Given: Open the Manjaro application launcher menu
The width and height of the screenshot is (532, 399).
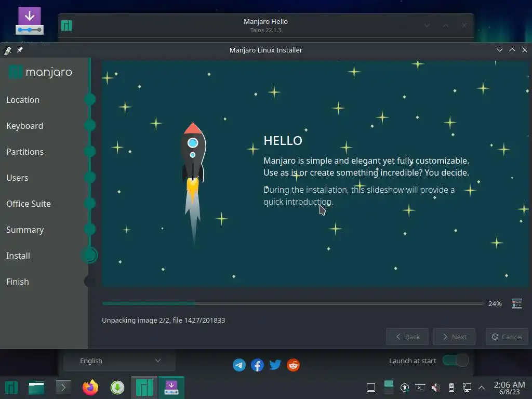Looking at the screenshot, I should pos(11,388).
